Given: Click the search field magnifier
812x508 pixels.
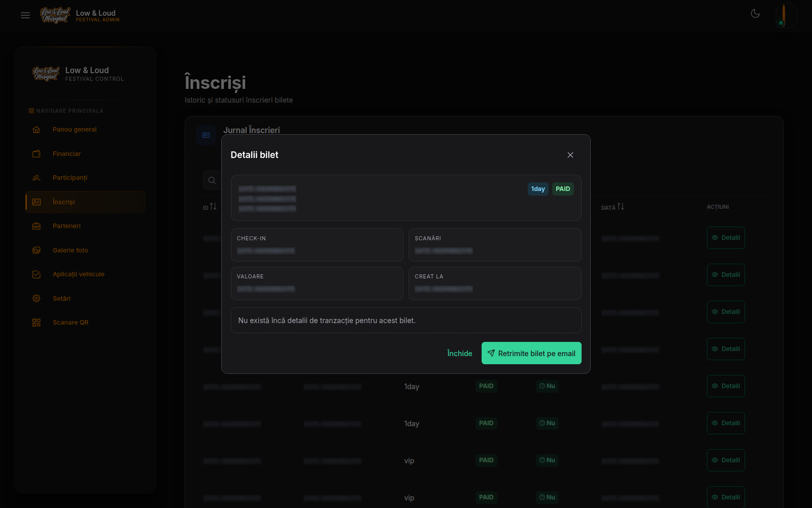Looking at the screenshot, I should click(212, 180).
